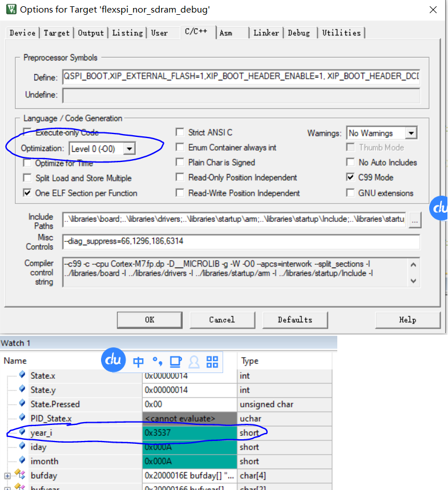
Task: Switch to the Linker tab
Action: tap(266, 33)
